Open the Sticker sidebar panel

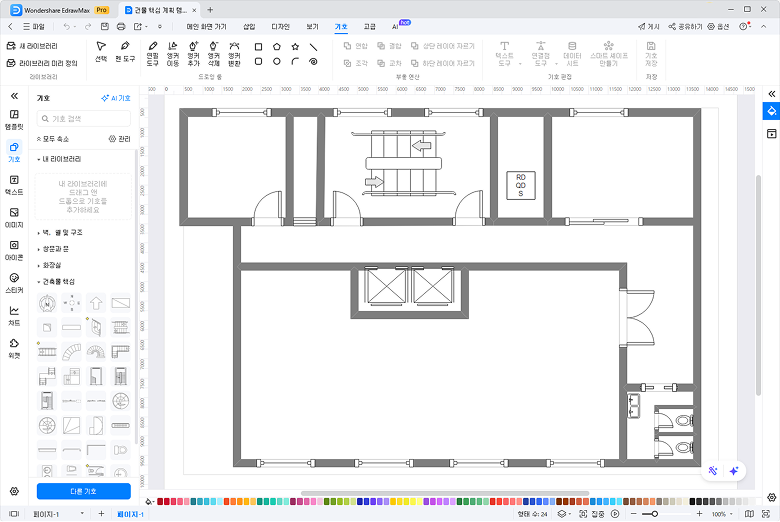click(14, 283)
